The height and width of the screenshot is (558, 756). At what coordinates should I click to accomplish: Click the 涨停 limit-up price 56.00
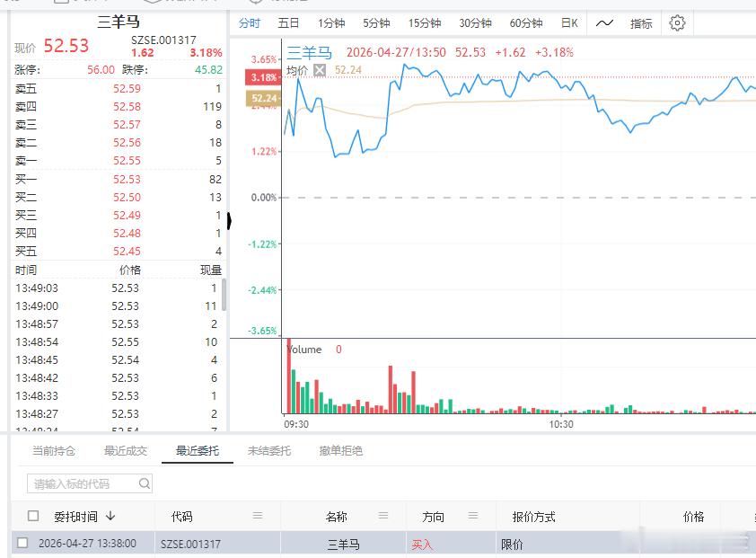coord(101,70)
